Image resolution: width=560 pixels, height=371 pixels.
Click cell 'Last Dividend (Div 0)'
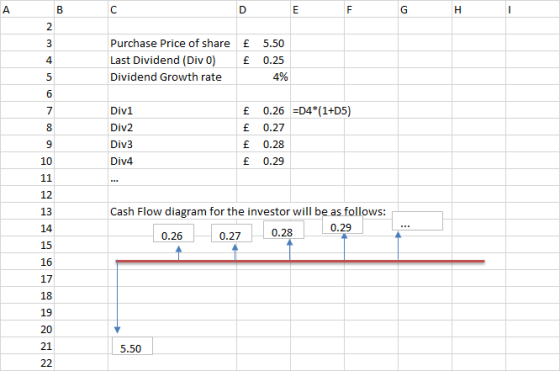[x=172, y=60]
